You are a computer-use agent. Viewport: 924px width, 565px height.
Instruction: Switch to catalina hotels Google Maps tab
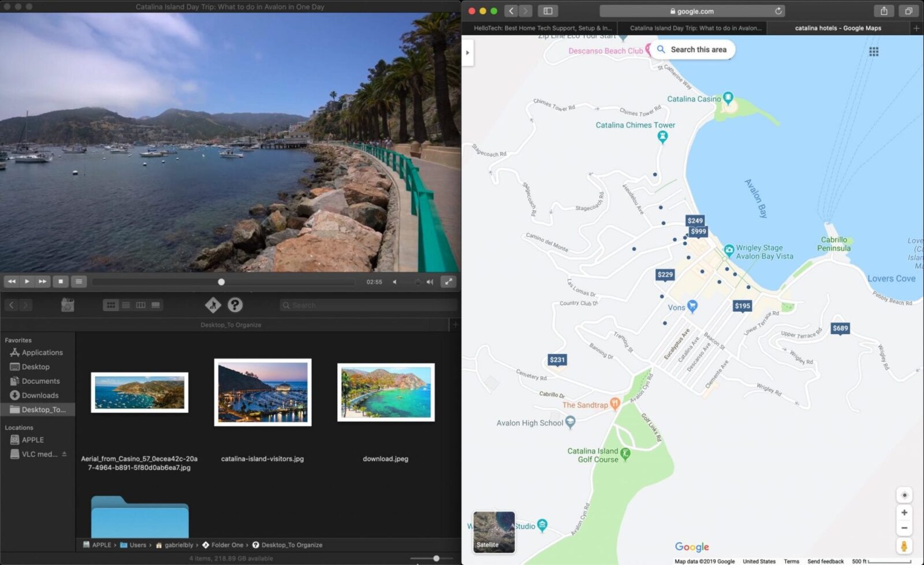coord(838,28)
